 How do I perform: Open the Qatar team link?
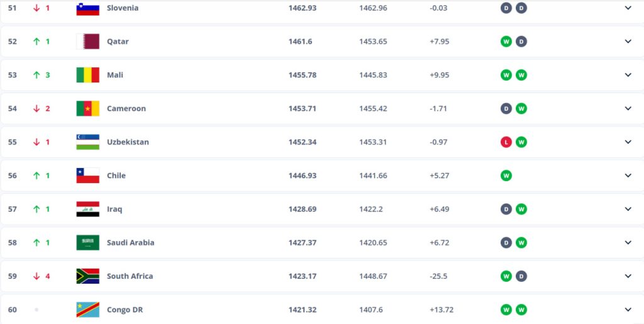pos(118,42)
